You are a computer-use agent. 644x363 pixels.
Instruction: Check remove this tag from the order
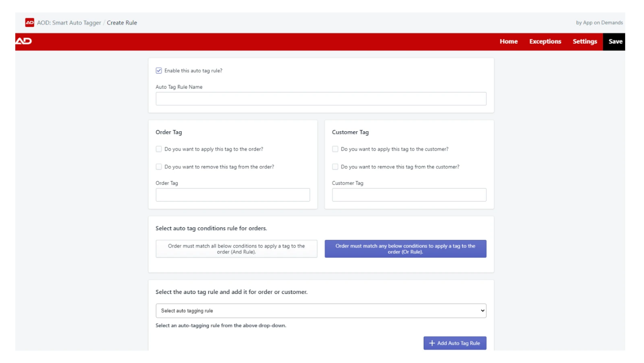click(x=159, y=167)
